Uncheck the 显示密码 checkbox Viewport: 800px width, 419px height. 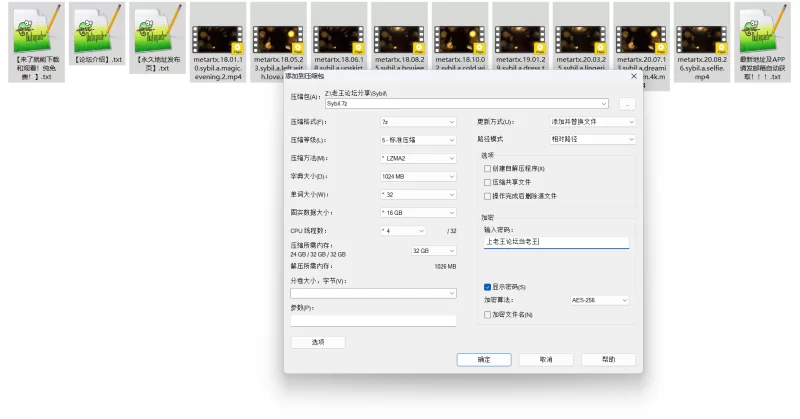(x=487, y=287)
